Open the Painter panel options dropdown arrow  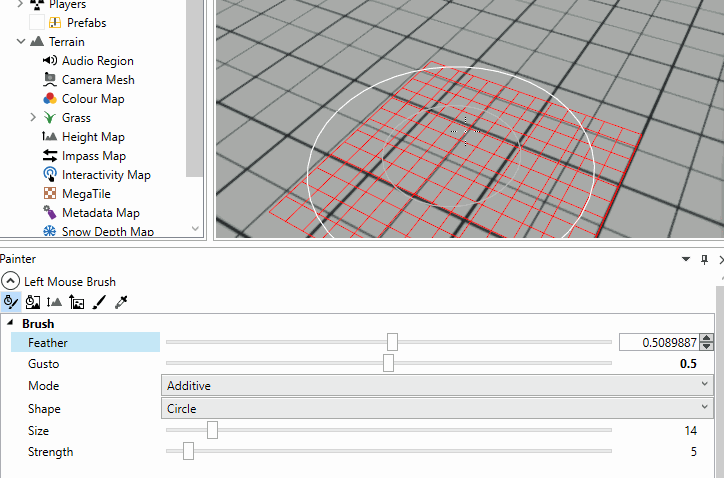(686, 259)
